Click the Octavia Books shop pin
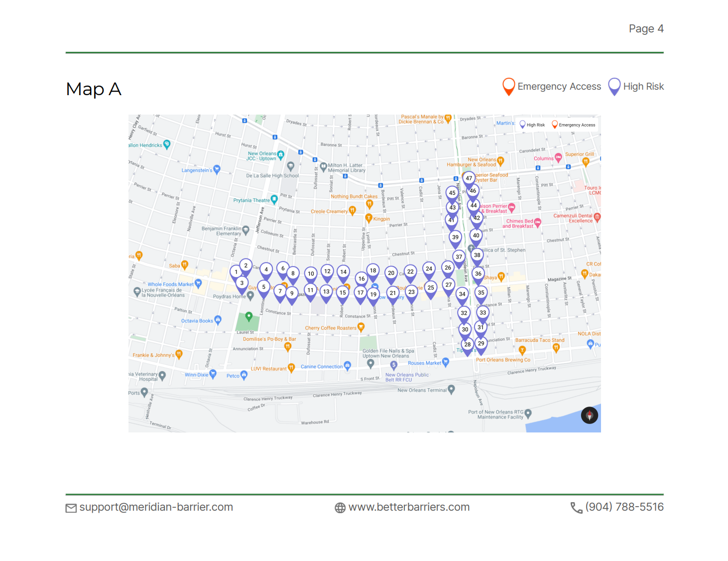The width and height of the screenshot is (728, 561). [x=218, y=320]
